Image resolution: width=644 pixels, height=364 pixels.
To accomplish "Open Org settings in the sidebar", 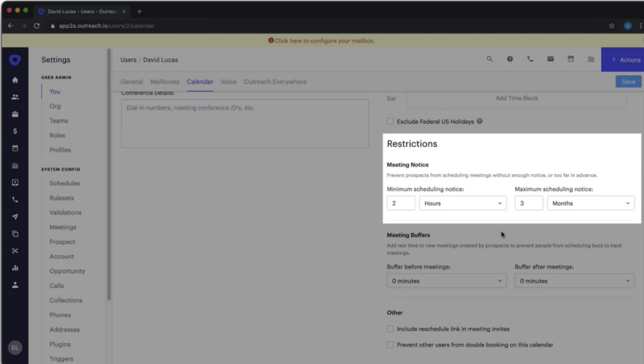I will tap(55, 106).
